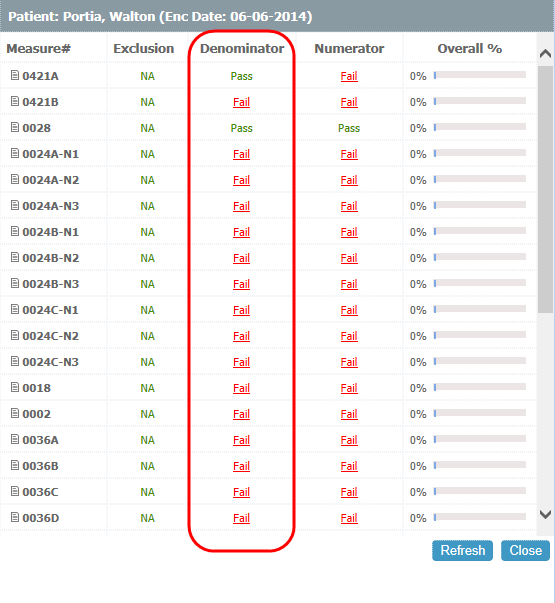The width and height of the screenshot is (555, 603).
Task: Click document icon next to 0002
Action: coord(15,413)
